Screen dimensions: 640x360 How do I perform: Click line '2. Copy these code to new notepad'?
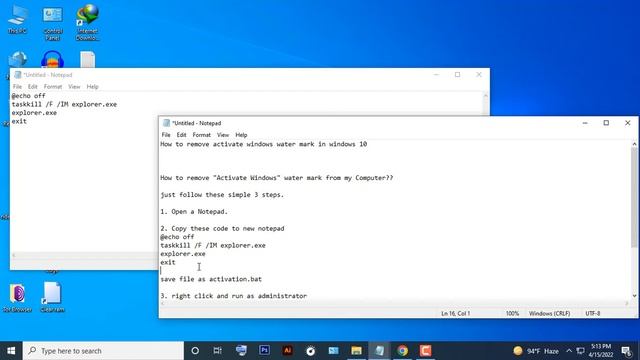[222, 228]
